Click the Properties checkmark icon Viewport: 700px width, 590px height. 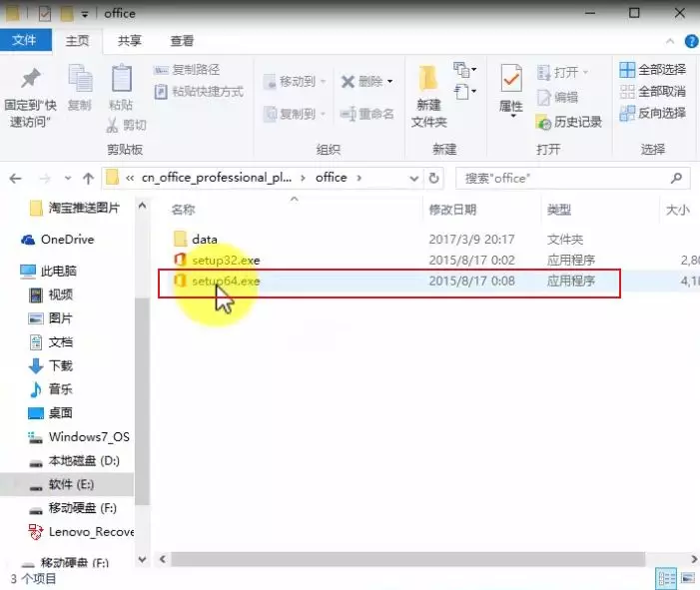511,80
